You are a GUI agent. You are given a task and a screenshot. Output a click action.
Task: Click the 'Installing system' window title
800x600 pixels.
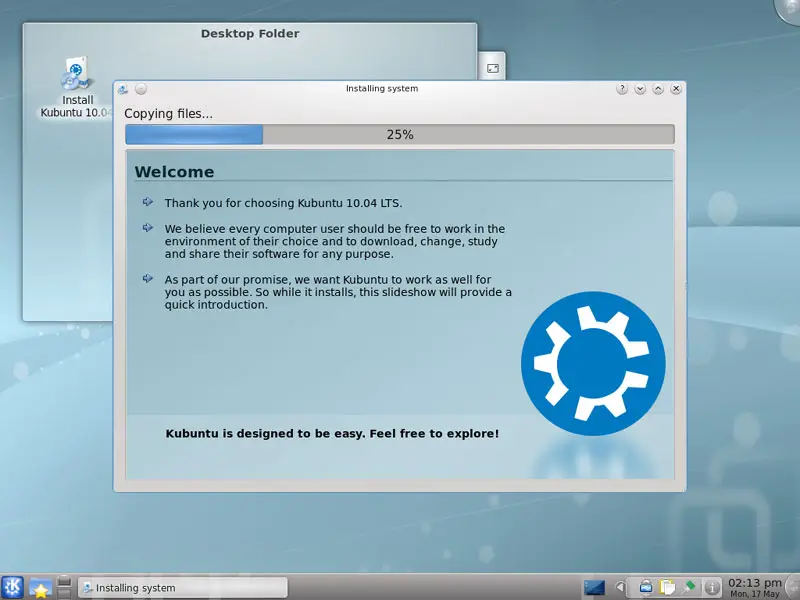tap(382, 88)
